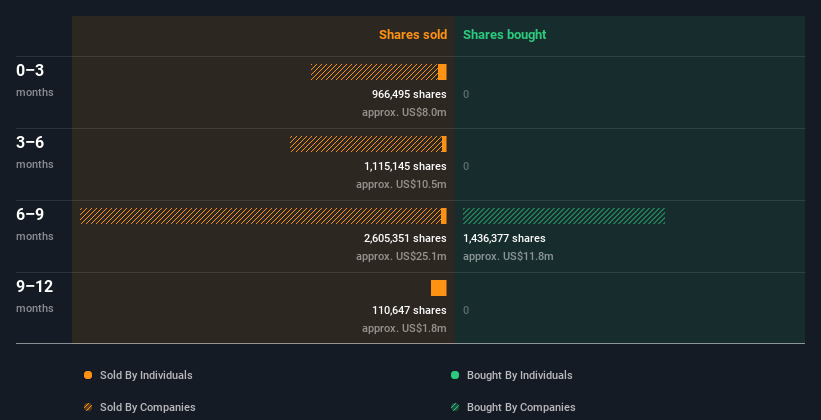Select the Sold By Companies legend label
This screenshot has width=821, height=420.
point(148,407)
